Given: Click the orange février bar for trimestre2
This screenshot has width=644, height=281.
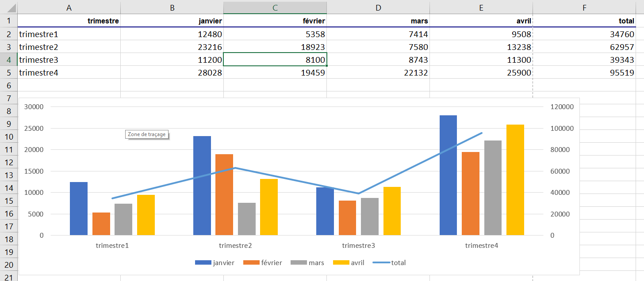Looking at the screenshot, I should coord(224,194).
